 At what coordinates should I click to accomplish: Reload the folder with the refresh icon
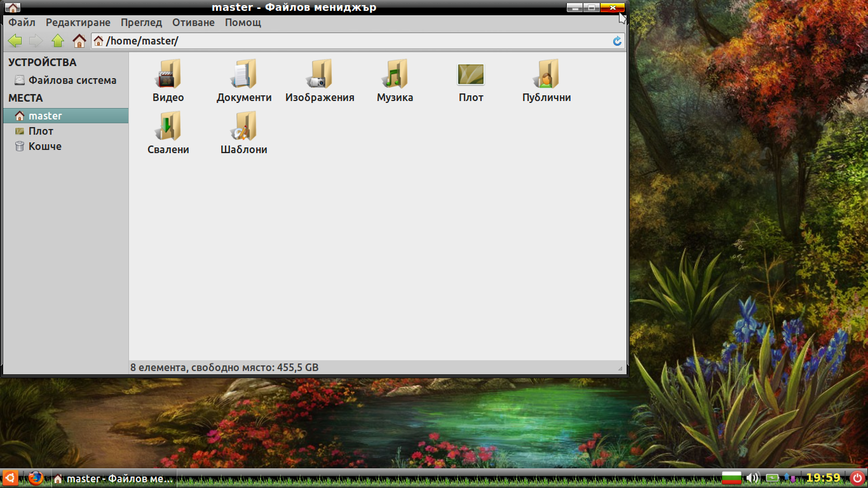[x=617, y=41]
